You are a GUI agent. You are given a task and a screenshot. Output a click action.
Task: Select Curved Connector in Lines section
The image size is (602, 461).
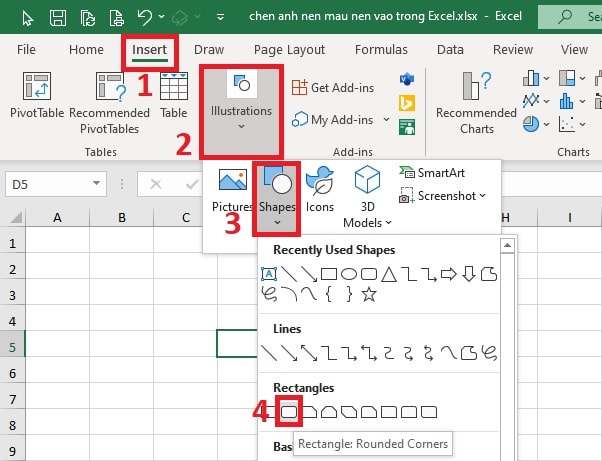389,353
